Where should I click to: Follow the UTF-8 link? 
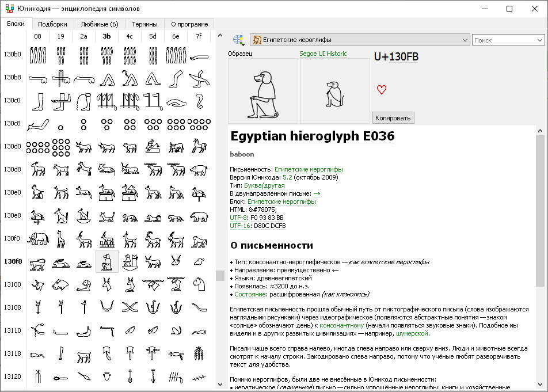238,218
